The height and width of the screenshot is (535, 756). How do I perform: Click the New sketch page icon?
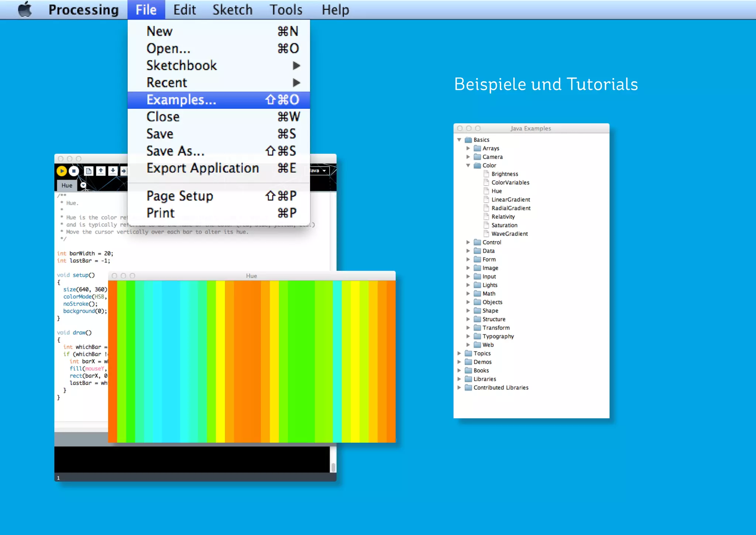click(x=88, y=171)
